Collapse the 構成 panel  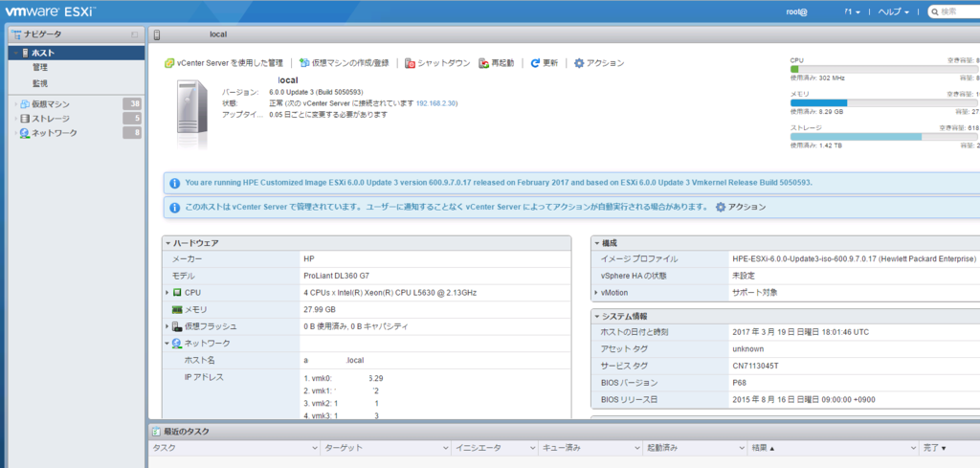tap(597, 243)
